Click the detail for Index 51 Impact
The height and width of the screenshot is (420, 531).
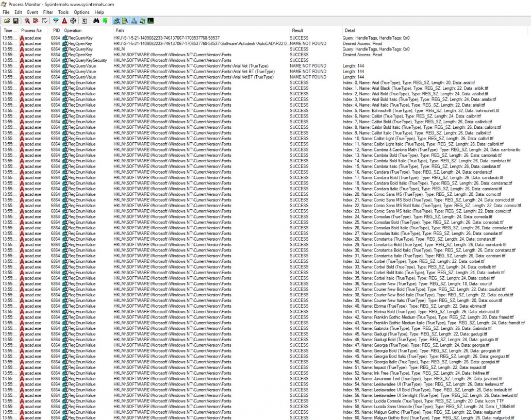[x=414, y=367]
